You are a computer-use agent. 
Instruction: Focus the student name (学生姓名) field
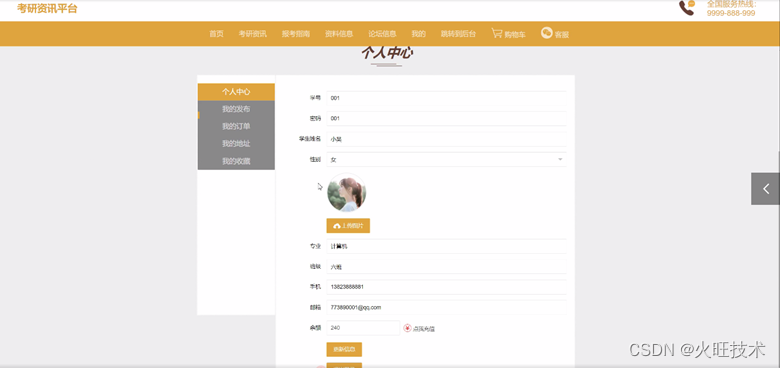tap(446, 139)
